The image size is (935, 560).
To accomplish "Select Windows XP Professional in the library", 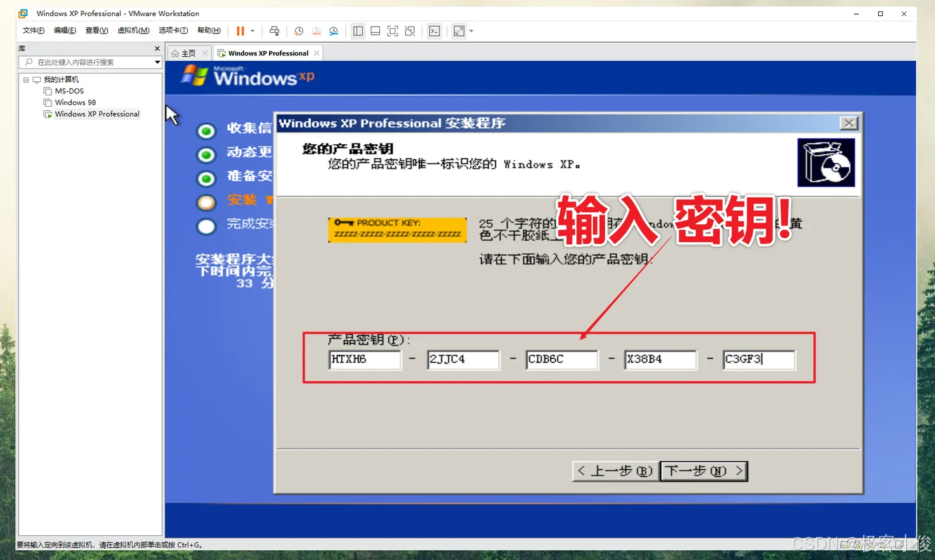I will click(97, 114).
